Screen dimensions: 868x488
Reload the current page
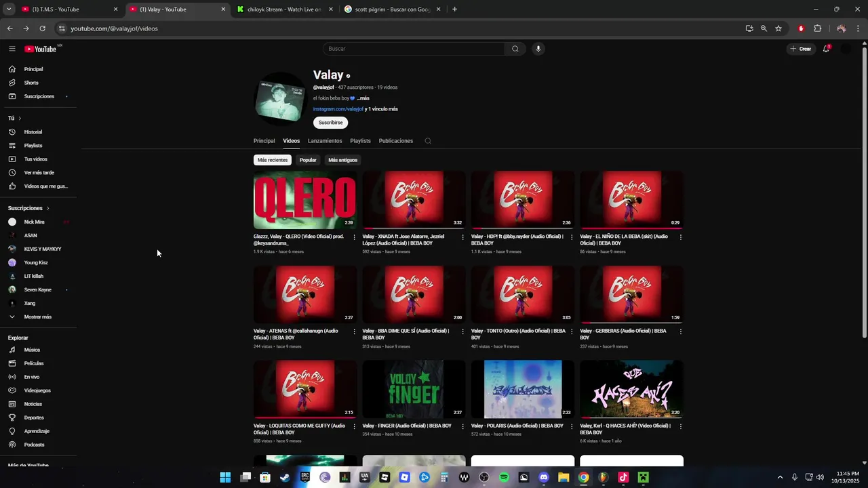tap(42, 28)
